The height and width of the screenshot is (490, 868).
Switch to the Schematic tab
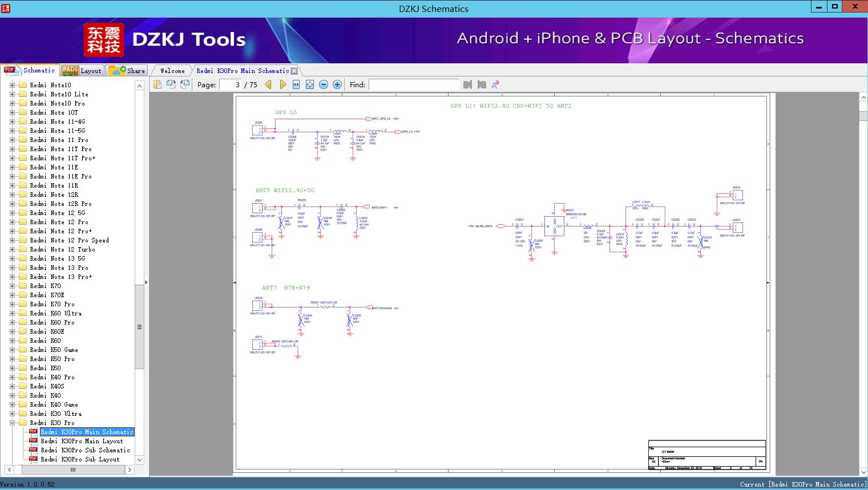tap(30, 70)
